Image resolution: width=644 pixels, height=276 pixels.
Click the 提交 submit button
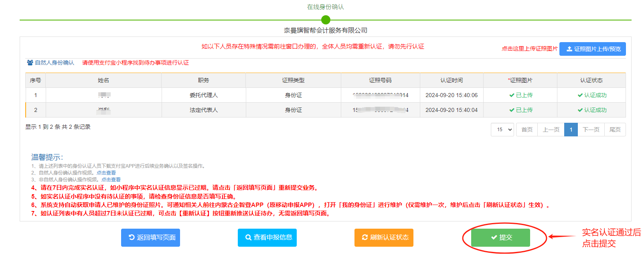(x=500, y=237)
